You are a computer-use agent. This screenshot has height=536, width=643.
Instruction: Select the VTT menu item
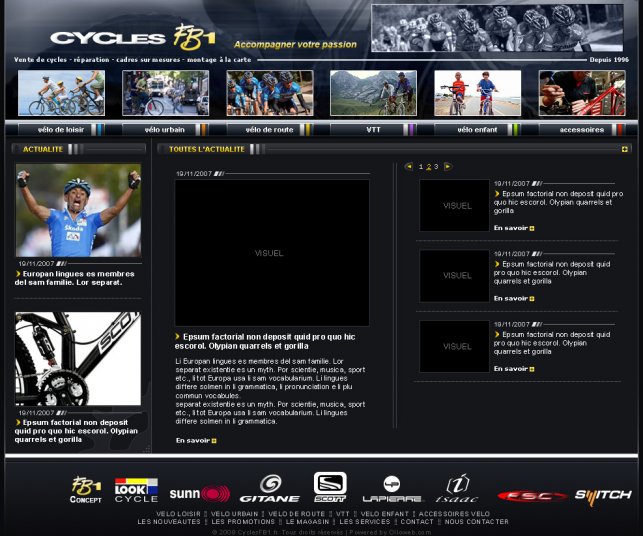[373, 129]
